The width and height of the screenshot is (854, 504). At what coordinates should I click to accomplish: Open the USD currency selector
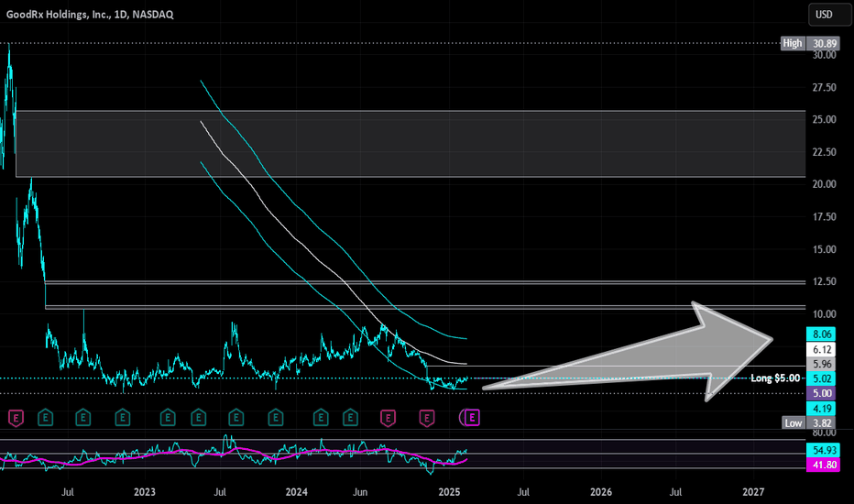[x=829, y=15]
